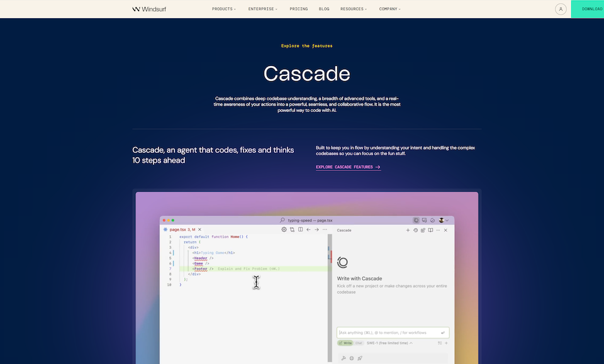Open the Cascade book icon
This screenshot has width=604, height=364.
click(x=430, y=230)
